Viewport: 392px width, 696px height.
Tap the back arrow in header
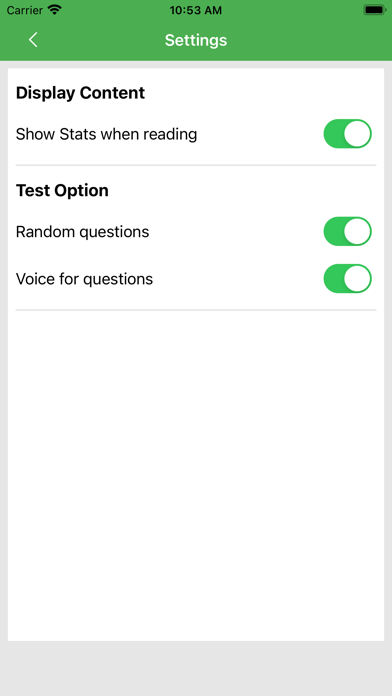pyautogui.click(x=33, y=40)
